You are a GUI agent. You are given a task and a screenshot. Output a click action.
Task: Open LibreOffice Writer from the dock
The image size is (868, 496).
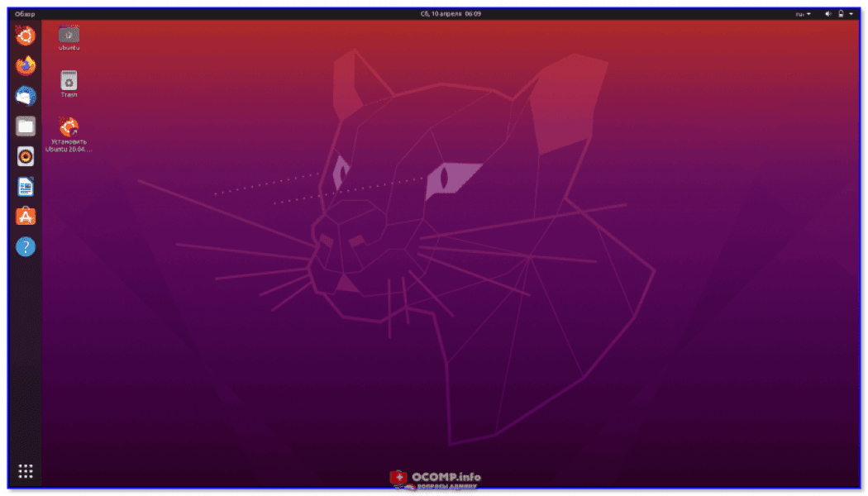[25, 188]
